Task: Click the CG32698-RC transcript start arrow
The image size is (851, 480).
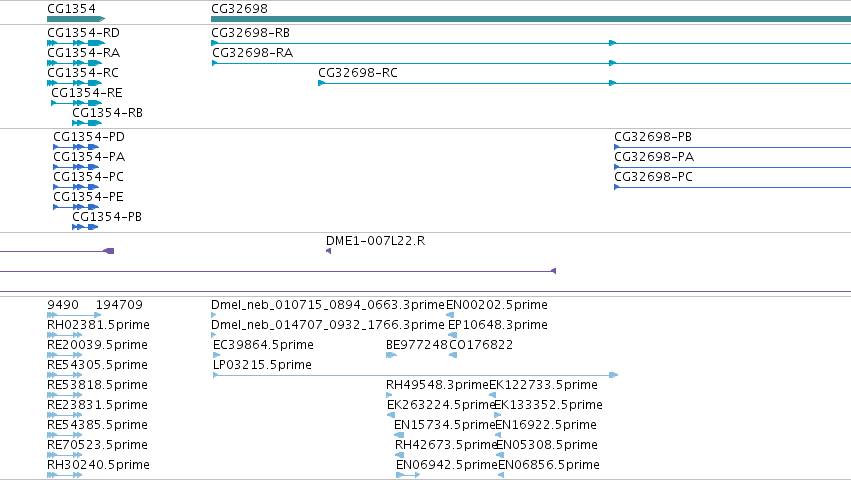Action: [x=321, y=83]
